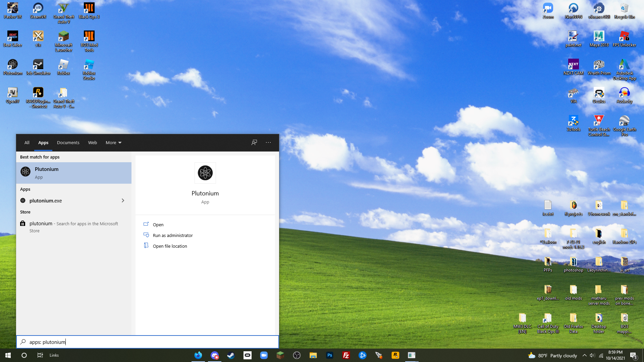
Task: Select Plutonium desktop shortcut icon
Action: click(x=13, y=67)
